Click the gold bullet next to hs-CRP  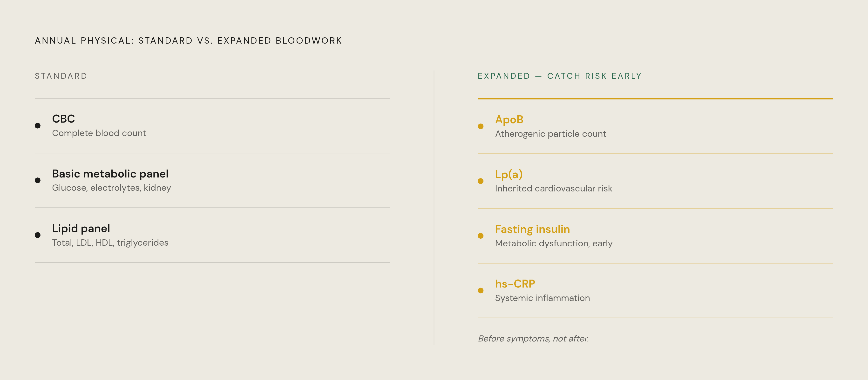(x=481, y=290)
